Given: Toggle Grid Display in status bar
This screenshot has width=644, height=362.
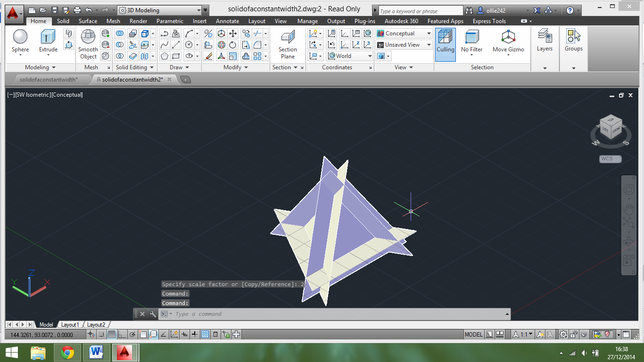Looking at the screenshot, I should pyautogui.click(x=112, y=335).
